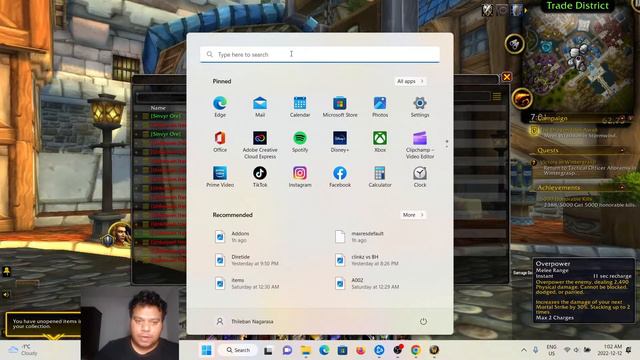The width and height of the screenshot is (640, 360).
Task: Collapse the Achievements tracker header
Action: click(622, 187)
